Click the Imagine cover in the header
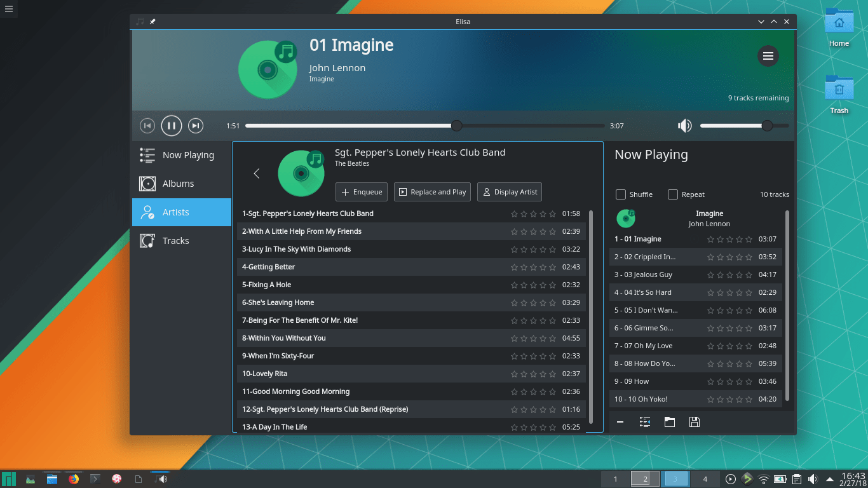Image resolution: width=868 pixels, height=488 pixels. pyautogui.click(x=268, y=70)
